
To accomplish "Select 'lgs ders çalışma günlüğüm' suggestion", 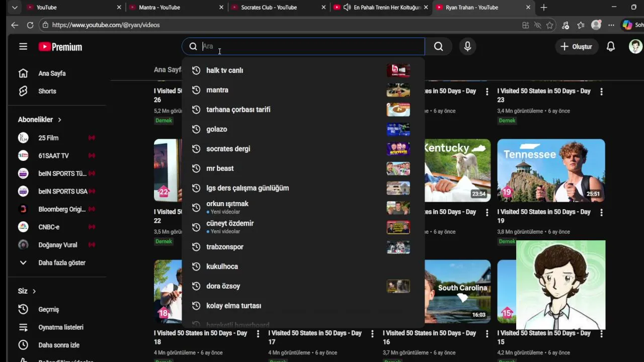I will click(x=303, y=188).
